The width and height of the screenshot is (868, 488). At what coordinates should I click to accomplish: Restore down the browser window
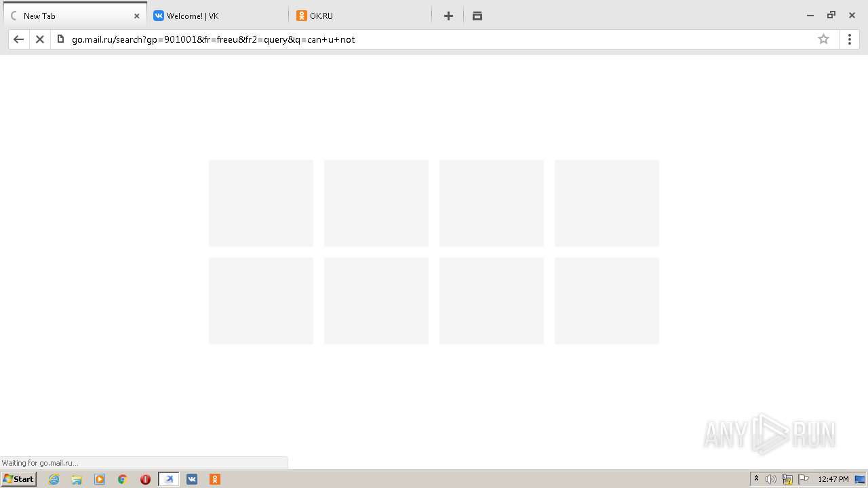[x=831, y=15]
